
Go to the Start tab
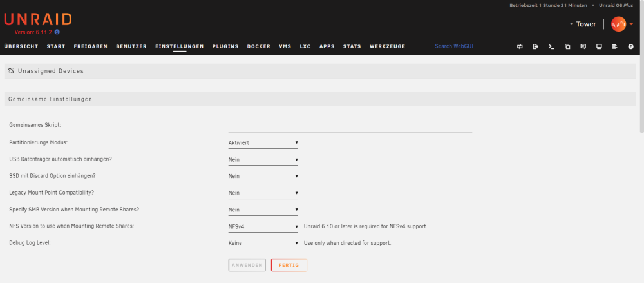click(56, 46)
